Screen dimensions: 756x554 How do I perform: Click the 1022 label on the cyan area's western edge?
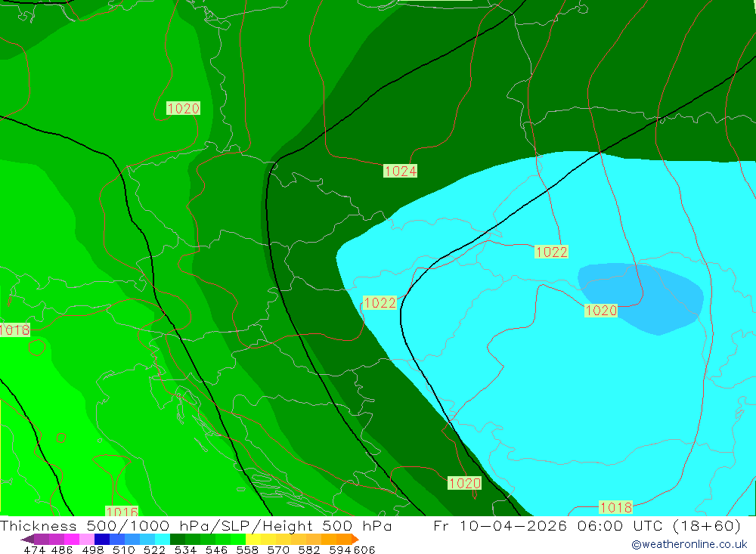[380, 302]
